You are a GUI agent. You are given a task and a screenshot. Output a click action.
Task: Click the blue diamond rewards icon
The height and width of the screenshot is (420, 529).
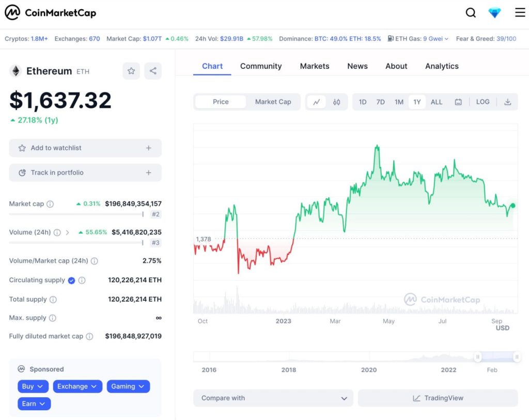click(x=495, y=13)
